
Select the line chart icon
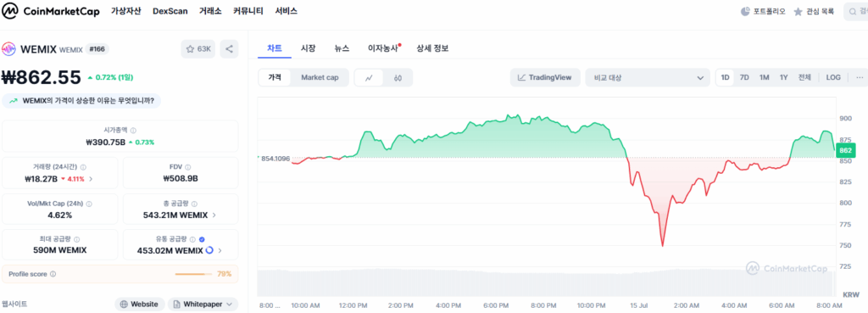pyautogui.click(x=370, y=77)
